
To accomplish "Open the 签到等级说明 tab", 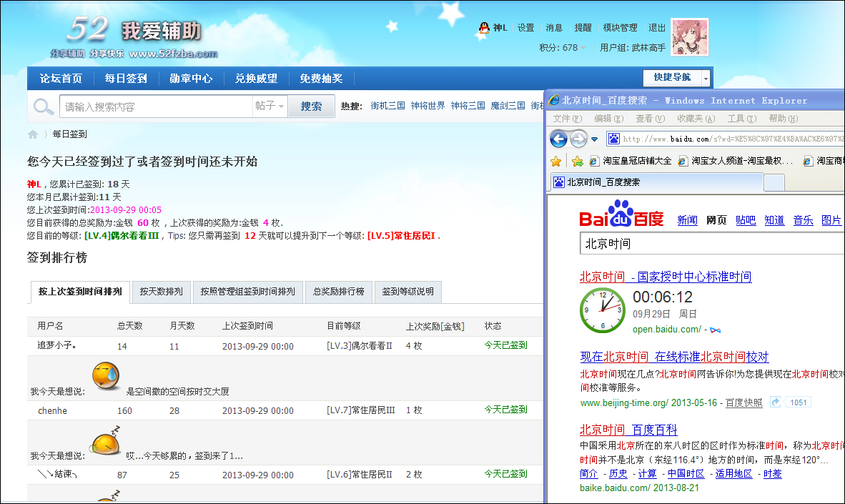I will 407,292.
